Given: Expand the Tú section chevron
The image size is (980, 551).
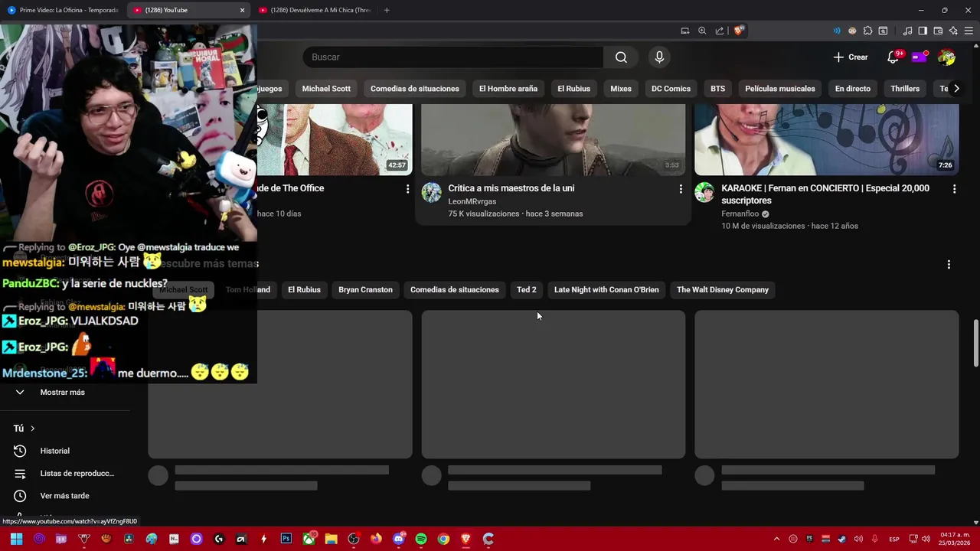Looking at the screenshot, I should (32, 429).
